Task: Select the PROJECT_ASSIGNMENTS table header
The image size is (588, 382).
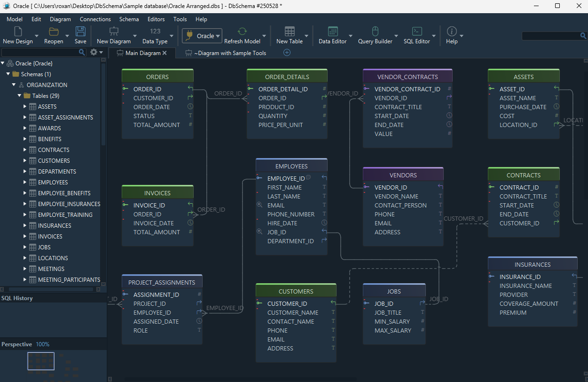Action: (x=162, y=282)
